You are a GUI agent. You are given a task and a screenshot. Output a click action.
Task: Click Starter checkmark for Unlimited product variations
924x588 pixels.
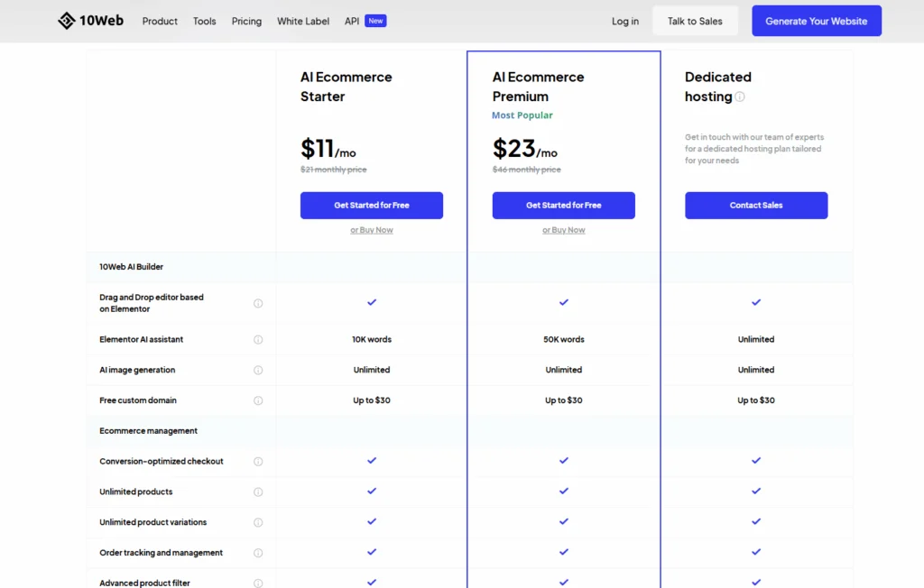(x=372, y=521)
